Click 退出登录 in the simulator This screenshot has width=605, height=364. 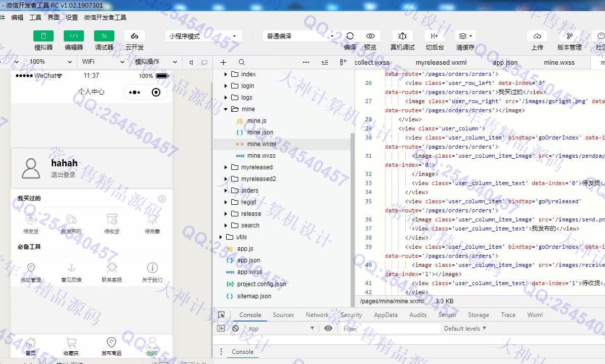pos(63,175)
